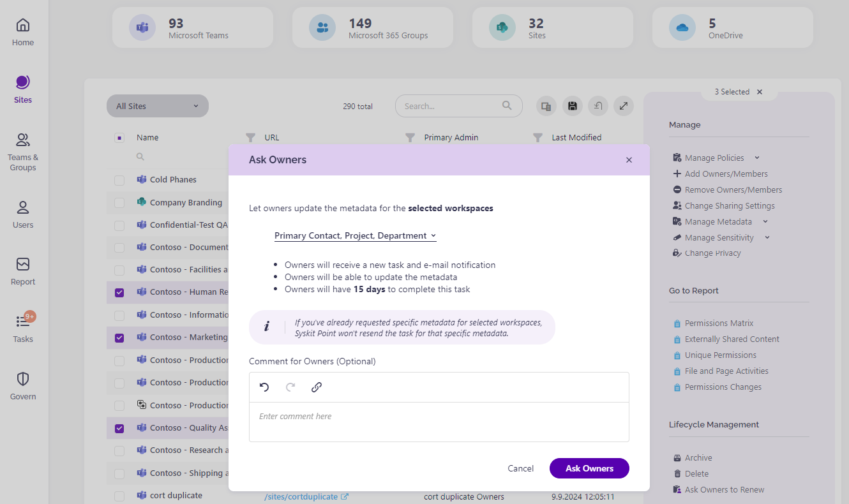Click the Ask Owners button
Viewport: 849px width, 504px height.
[x=589, y=468]
